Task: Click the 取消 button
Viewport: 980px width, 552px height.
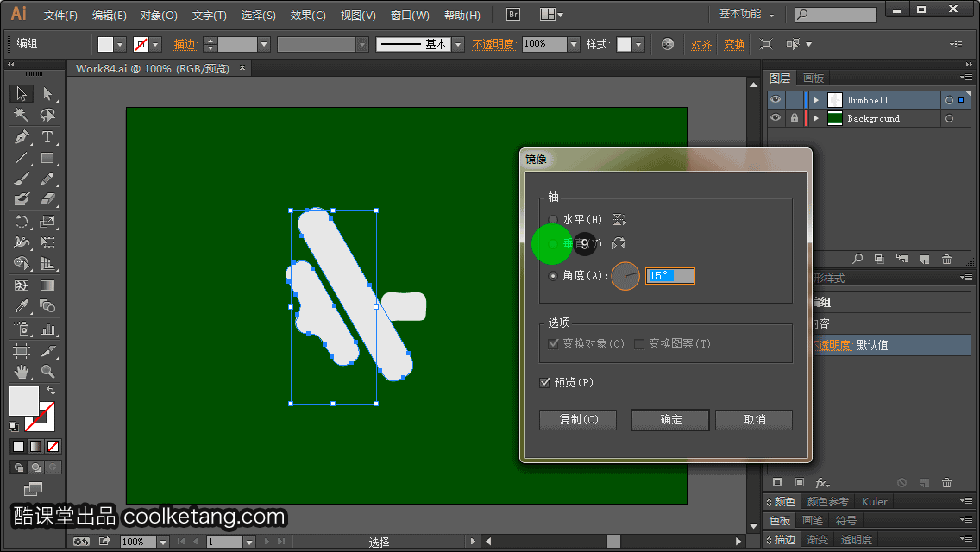Action: (x=754, y=419)
